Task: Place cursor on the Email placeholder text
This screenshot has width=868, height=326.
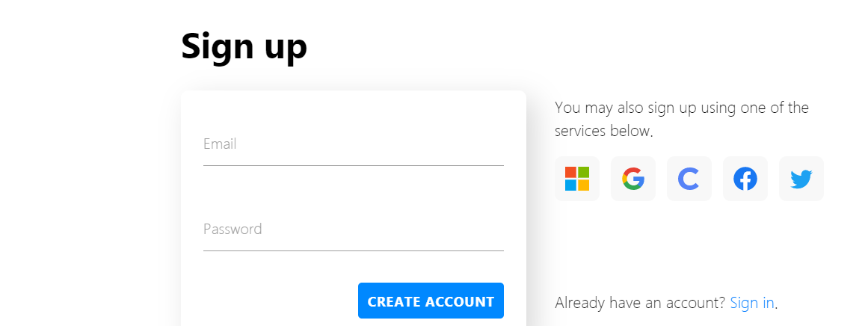Action: [x=220, y=144]
